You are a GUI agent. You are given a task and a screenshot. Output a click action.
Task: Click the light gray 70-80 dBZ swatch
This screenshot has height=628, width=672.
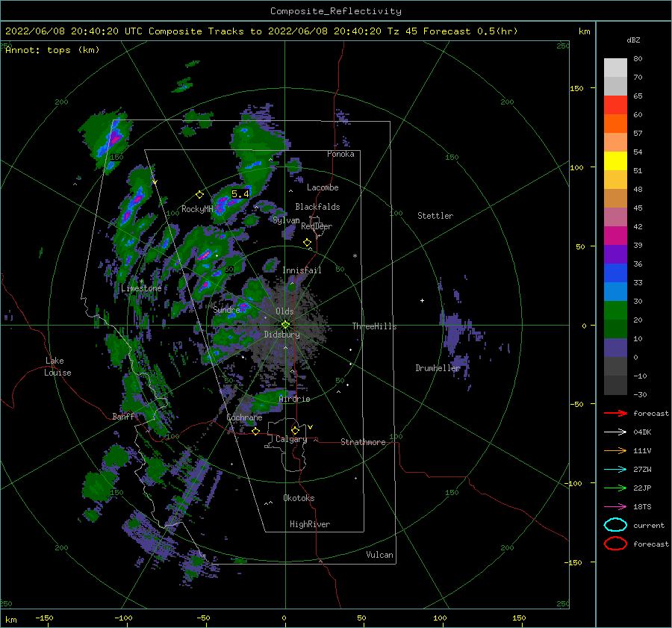615,68
